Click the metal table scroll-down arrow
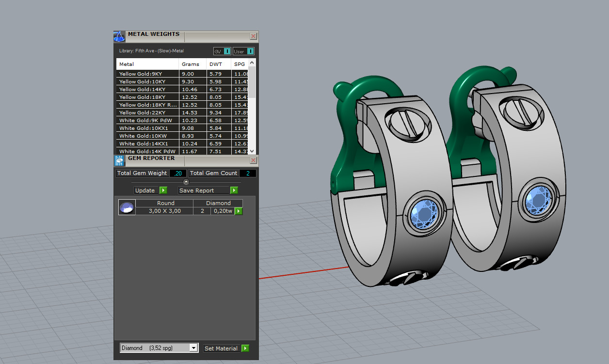The width and height of the screenshot is (609, 364). [252, 151]
